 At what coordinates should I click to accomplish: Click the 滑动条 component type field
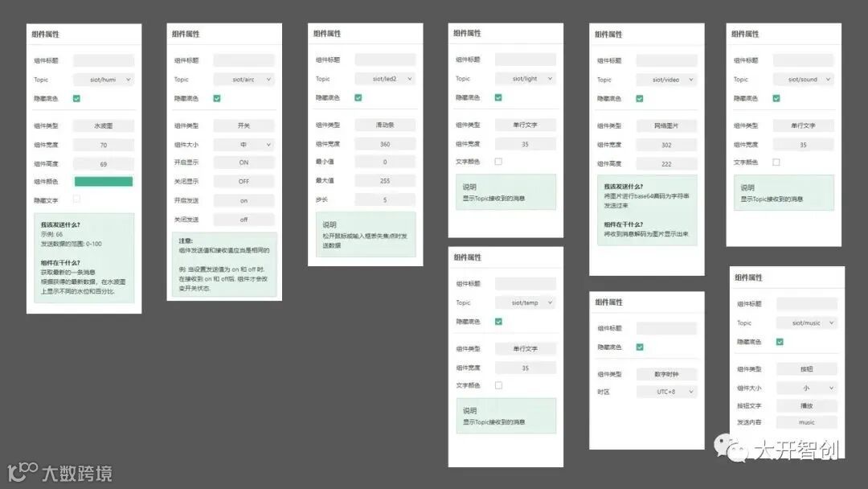click(385, 125)
